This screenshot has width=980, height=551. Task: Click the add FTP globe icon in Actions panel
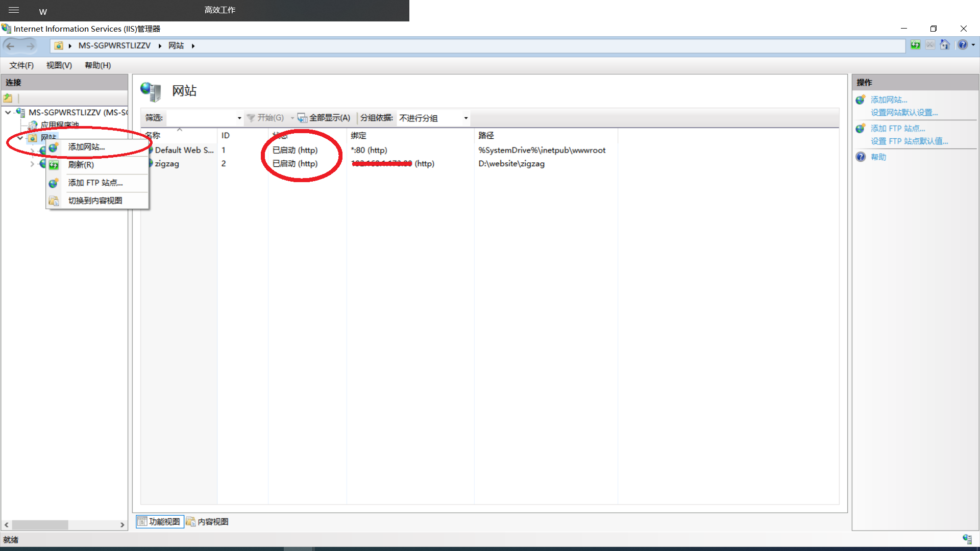861,128
